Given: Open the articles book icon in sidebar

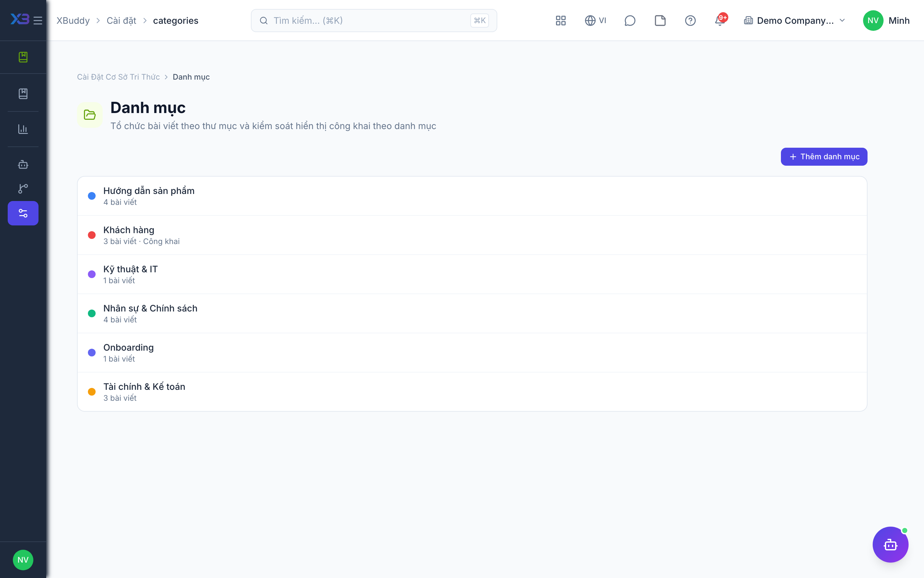Looking at the screenshot, I should click(23, 94).
